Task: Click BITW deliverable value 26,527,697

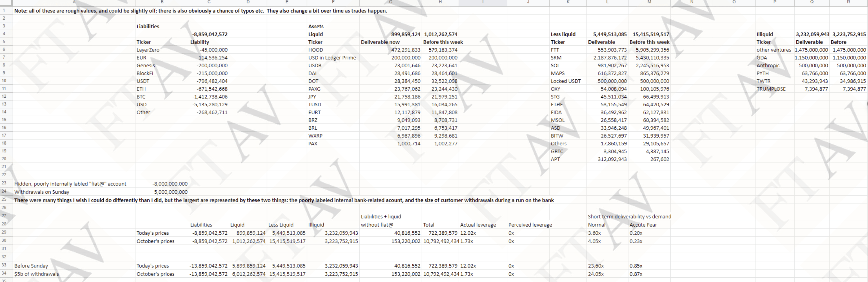Action: [613, 136]
